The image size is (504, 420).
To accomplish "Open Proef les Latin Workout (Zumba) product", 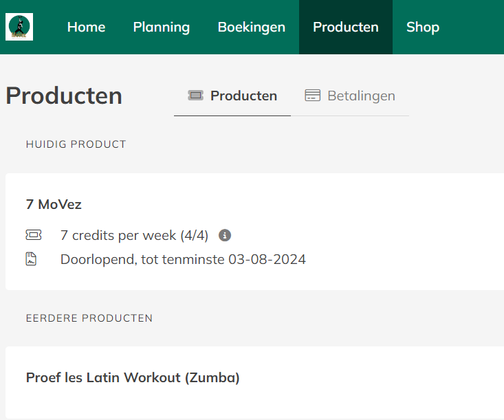I will (133, 377).
